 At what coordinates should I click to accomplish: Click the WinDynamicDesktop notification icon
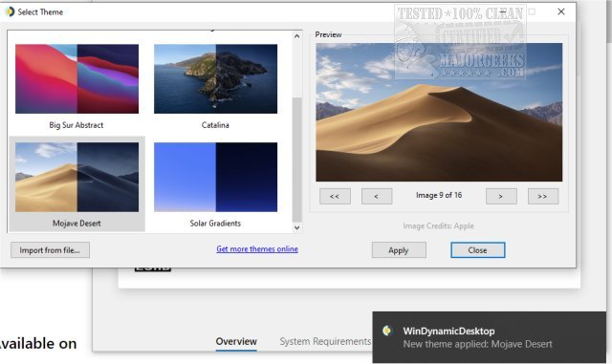tap(387, 331)
